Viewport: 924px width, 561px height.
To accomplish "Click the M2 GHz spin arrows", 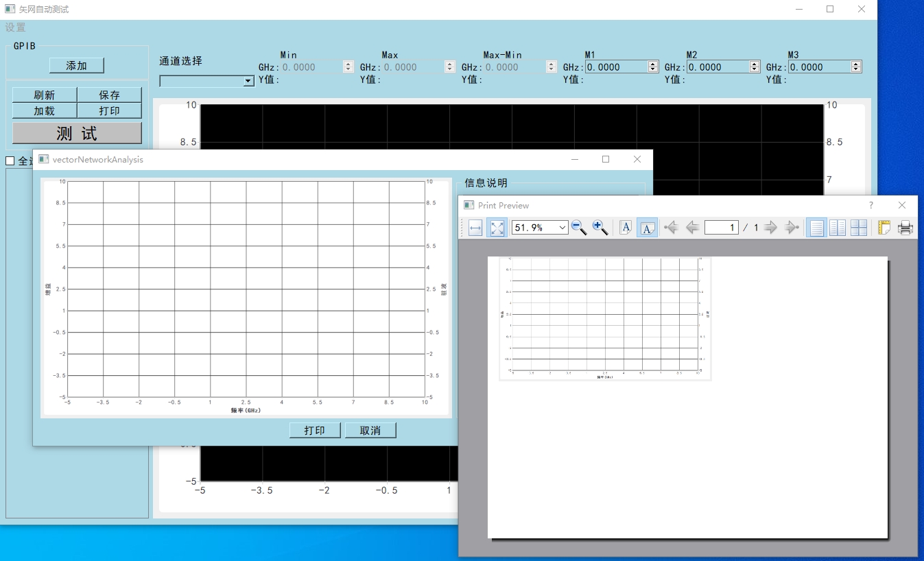I will [755, 67].
